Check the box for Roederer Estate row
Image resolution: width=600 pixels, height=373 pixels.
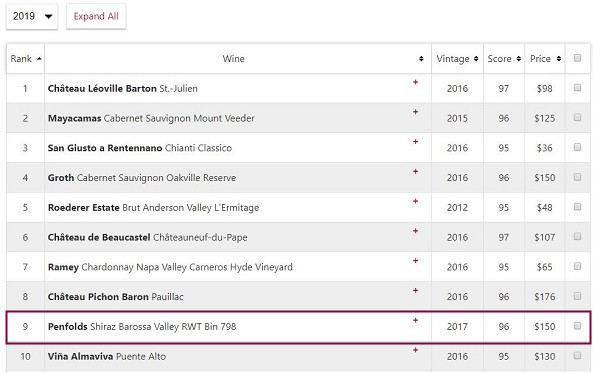click(x=577, y=207)
